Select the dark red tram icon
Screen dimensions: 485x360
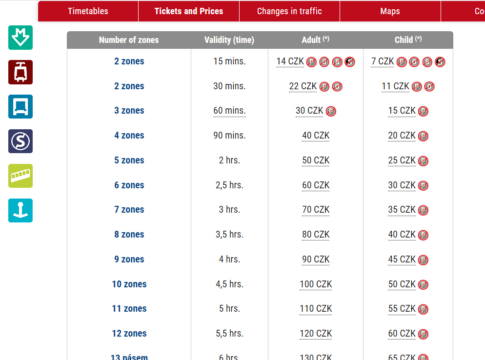coord(20,72)
